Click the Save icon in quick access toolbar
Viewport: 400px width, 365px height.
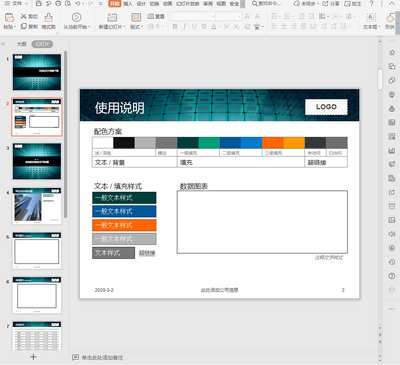(39, 4)
